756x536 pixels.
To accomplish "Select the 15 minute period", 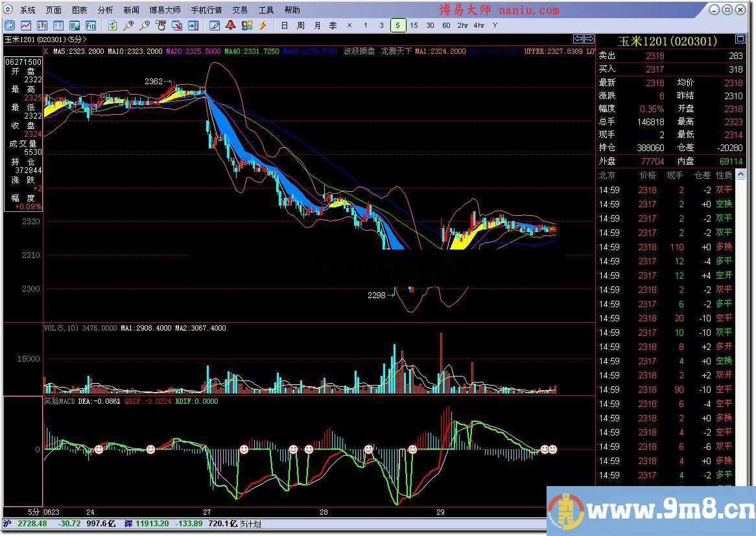I will pos(414,25).
